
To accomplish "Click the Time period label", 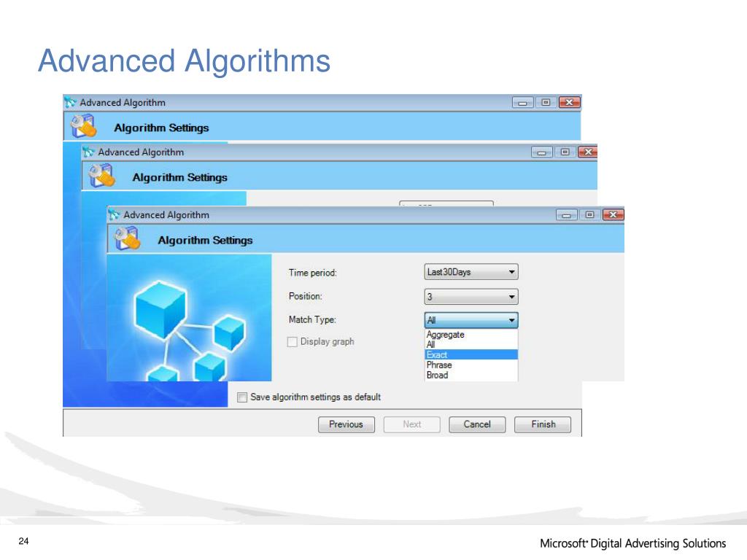I will [312, 273].
